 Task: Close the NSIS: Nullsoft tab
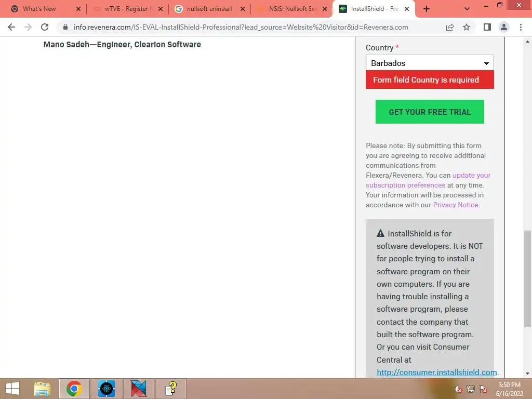(x=325, y=9)
